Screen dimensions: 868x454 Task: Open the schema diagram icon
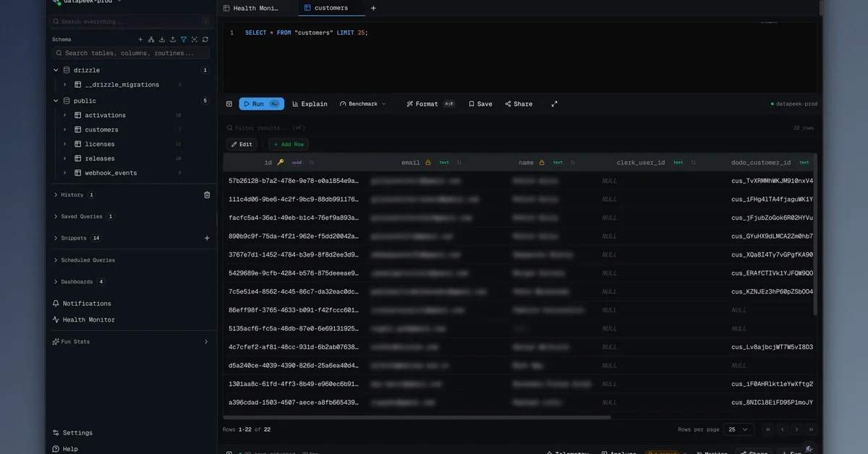coord(151,40)
